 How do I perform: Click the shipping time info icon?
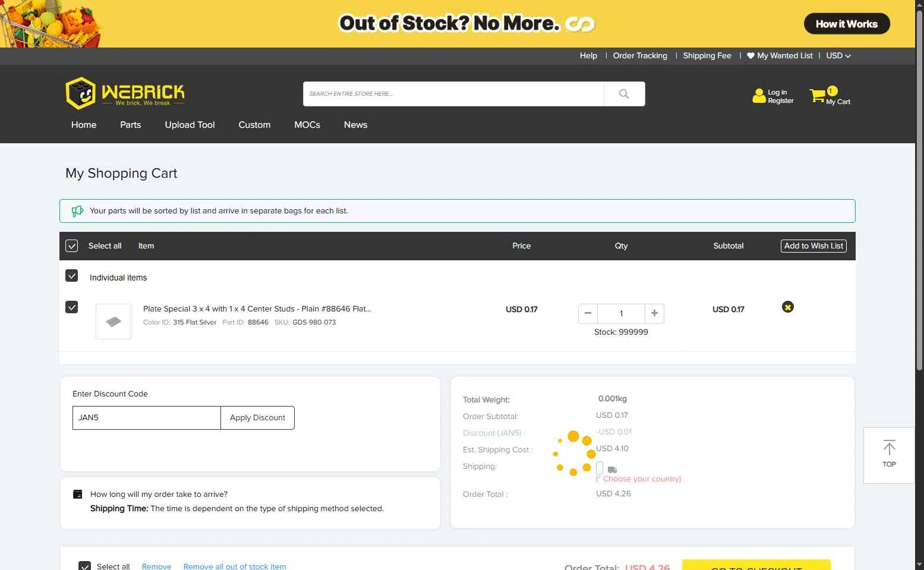[77, 494]
